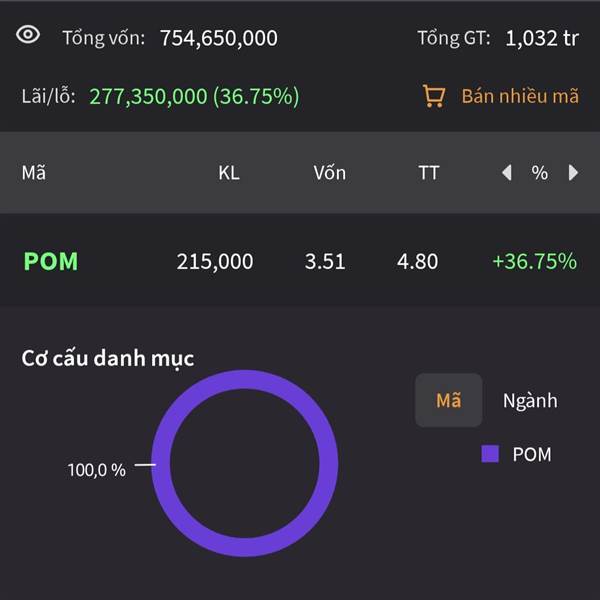Click the Lãi/lỗ profit value

pyautogui.click(x=194, y=97)
